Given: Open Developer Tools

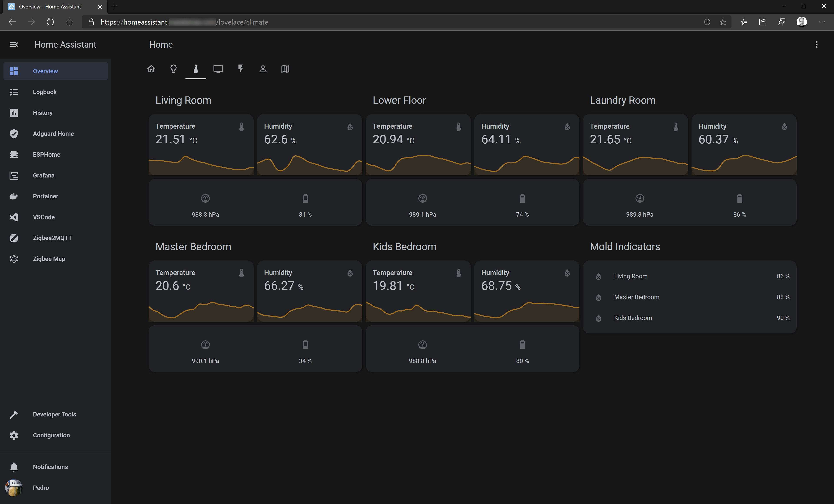Looking at the screenshot, I should [54, 414].
